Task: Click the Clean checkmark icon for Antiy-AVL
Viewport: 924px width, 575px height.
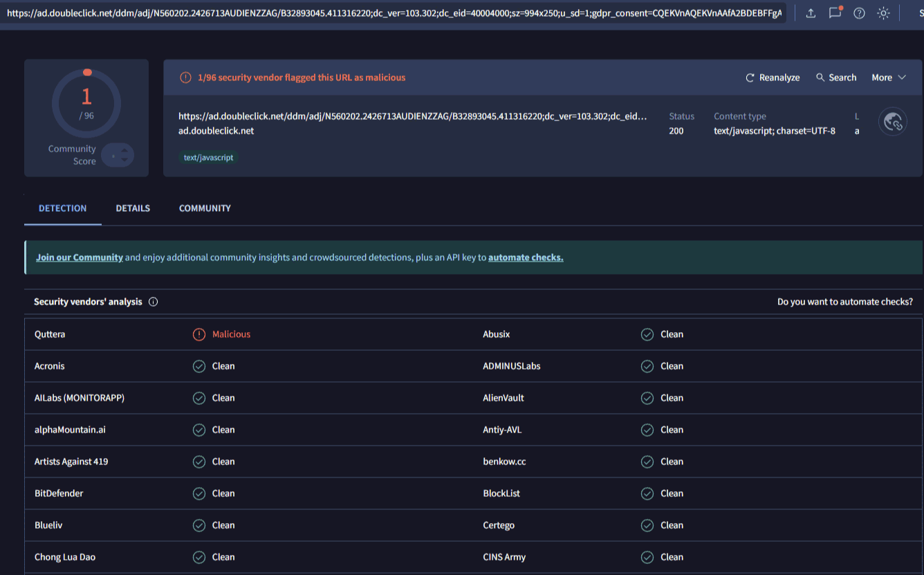Action: 647,430
